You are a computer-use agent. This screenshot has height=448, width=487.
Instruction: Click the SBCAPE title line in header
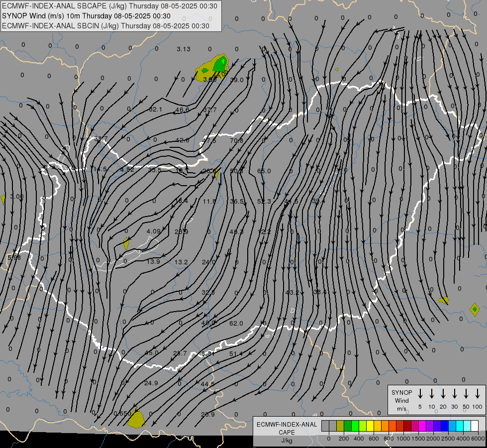[109, 6]
